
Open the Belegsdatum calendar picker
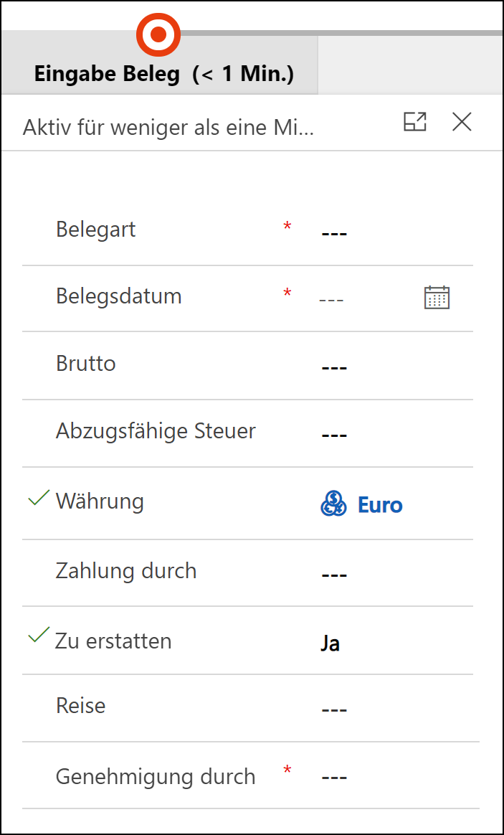437,297
